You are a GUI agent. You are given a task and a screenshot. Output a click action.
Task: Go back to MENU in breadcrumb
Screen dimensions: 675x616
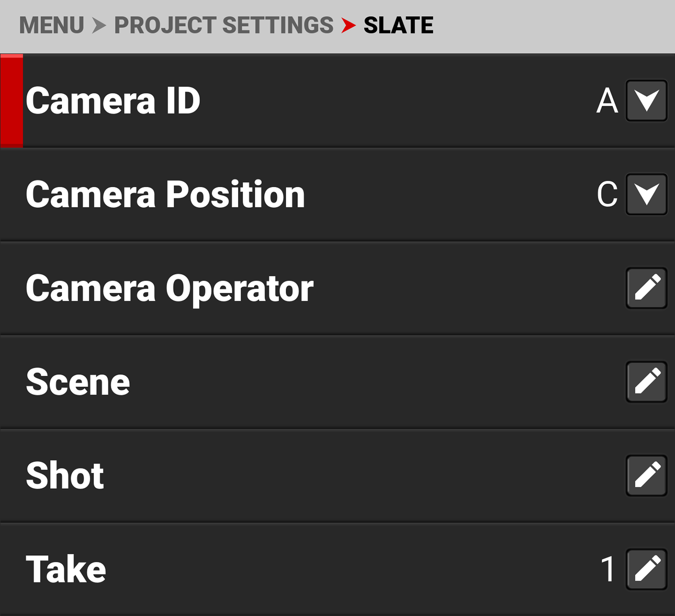click(x=52, y=25)
